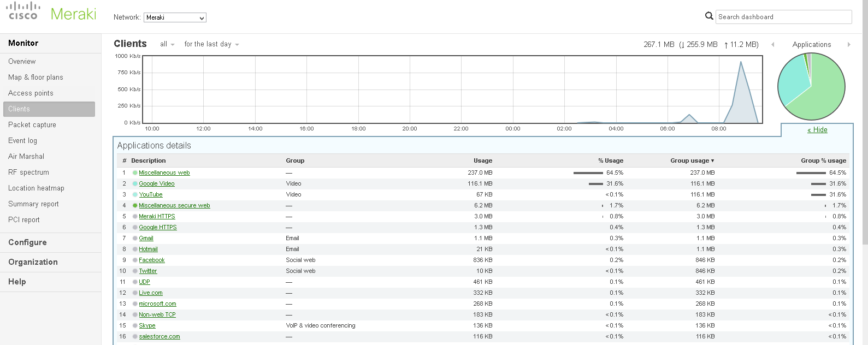
Task: Expand the Help section
Action: [17, 282]
